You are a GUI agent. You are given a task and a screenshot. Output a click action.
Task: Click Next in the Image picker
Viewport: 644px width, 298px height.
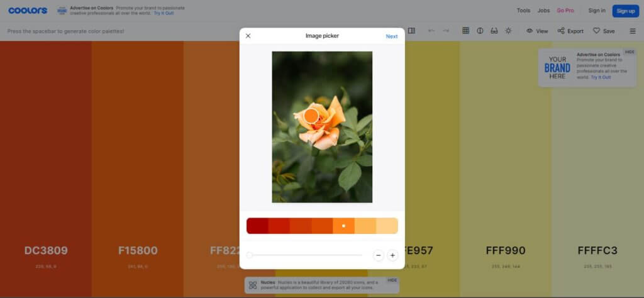tap(391, 36)
